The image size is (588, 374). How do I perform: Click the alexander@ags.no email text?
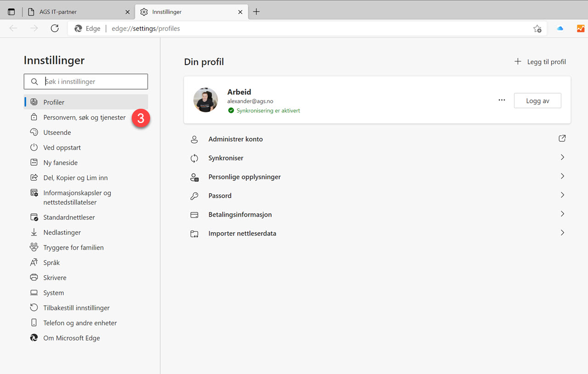point(250,101)
